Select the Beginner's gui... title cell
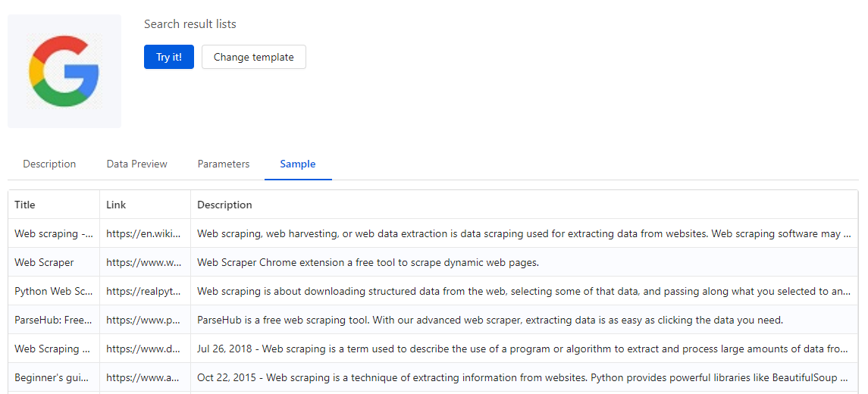The width and height of the screenshot is (868, 394). coord(53,377)
